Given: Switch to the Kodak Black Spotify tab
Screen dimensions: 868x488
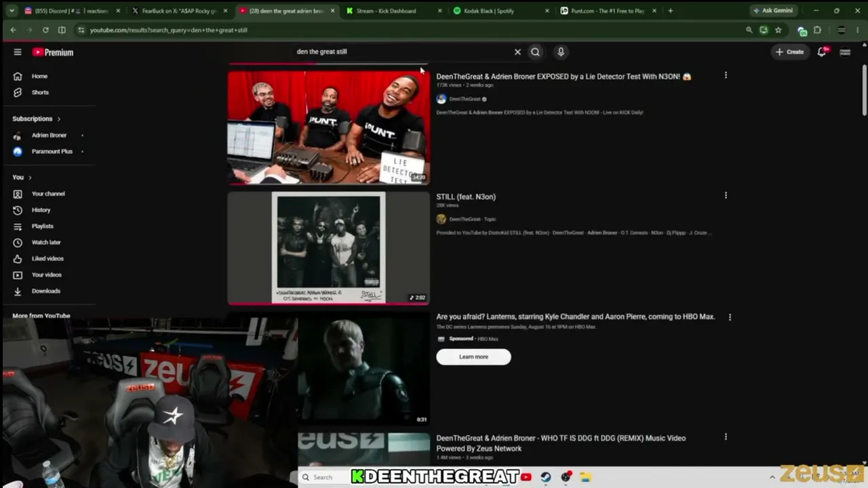Looking at the screenshot, I should [x=500, y=11].
